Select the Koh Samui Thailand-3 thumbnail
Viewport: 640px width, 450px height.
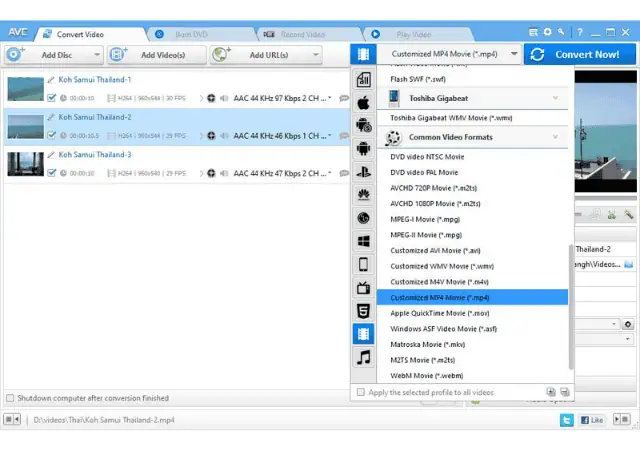click(x=25, y=164)
